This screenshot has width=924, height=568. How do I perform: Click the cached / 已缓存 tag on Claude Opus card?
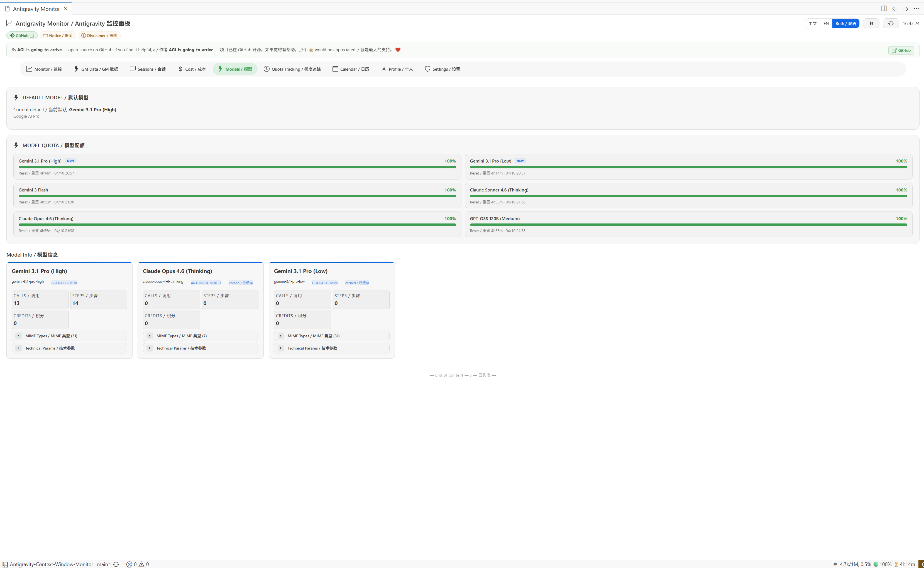tap(241, 283)
